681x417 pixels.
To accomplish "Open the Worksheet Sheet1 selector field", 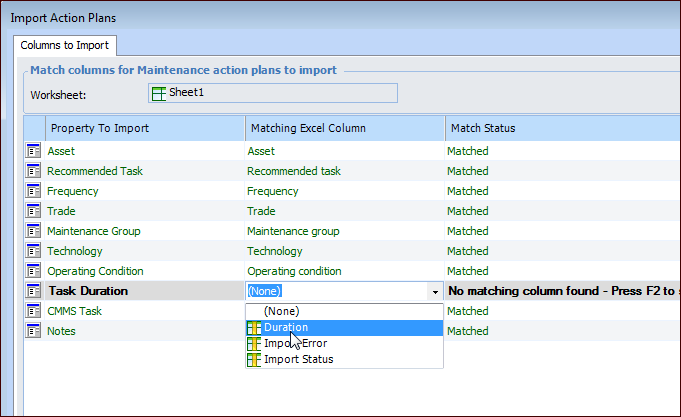I will coord(272,93).
